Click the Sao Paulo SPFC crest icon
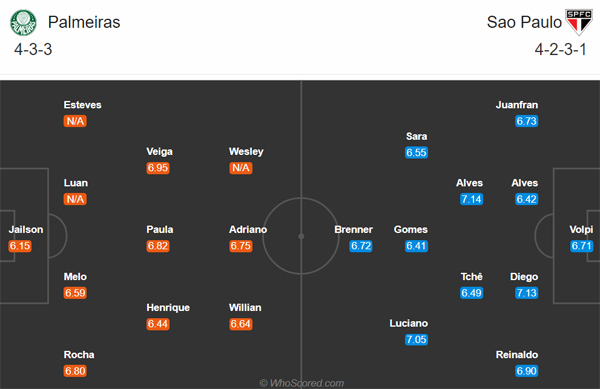The width and height of the screenshot is (600, 389). pos(579,22)
